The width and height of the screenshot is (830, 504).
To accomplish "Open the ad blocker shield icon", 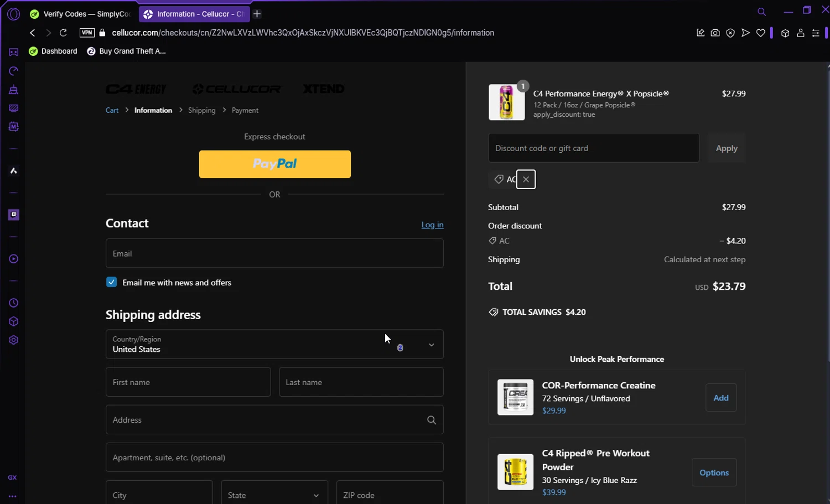I will click(730, 33).
